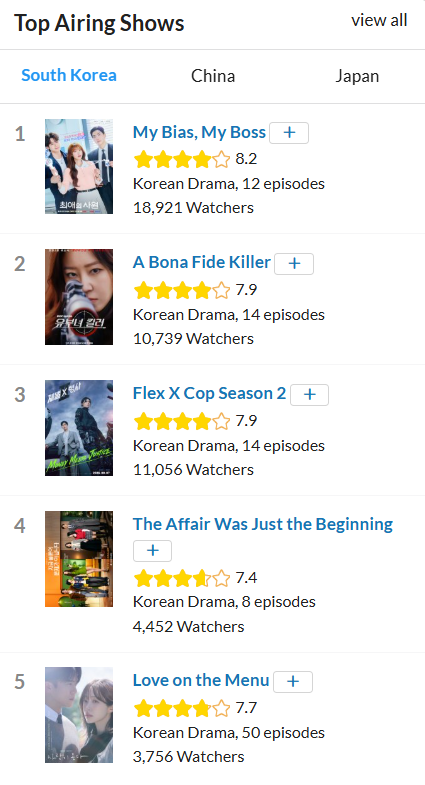Open Love on the Menu title link

pos(201,680)
